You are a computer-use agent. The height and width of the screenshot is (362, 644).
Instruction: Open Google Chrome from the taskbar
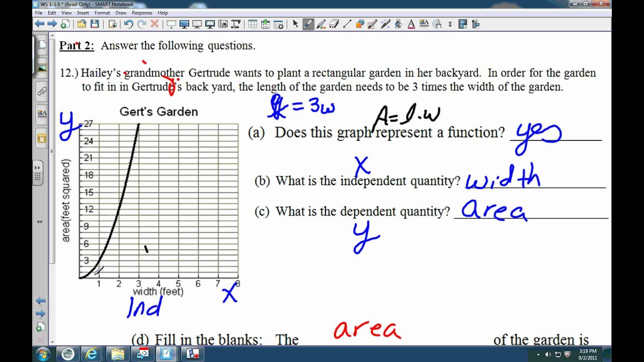click(68, 353)
